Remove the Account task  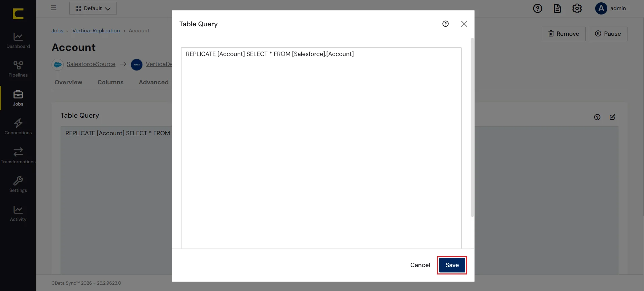[564, 34]
